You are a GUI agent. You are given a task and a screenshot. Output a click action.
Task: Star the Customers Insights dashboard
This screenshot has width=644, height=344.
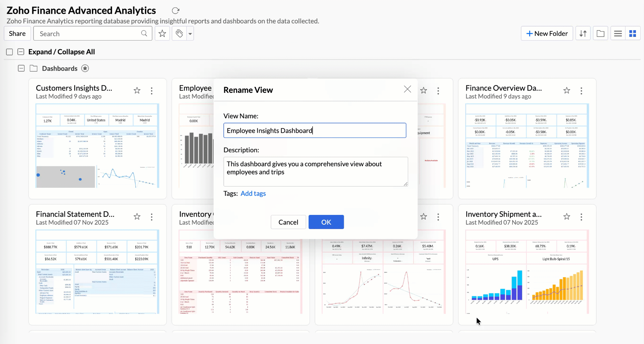pyautogui.click(x=137, y=91)
